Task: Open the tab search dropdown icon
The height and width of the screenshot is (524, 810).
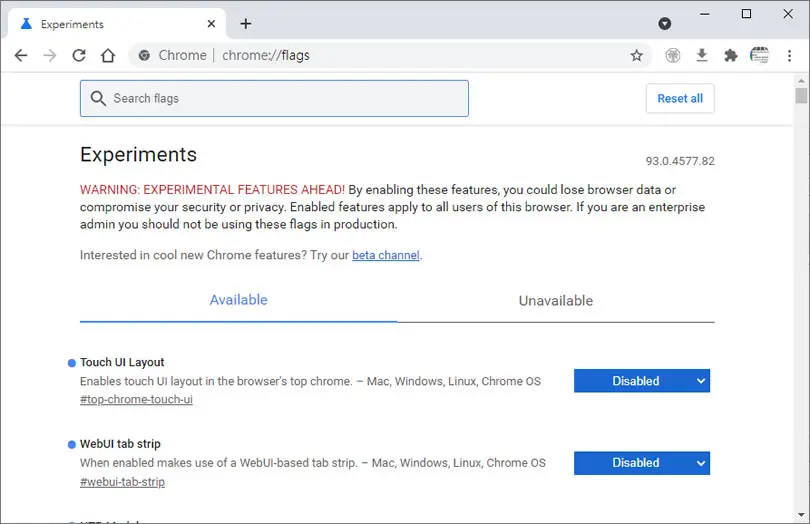Action: point(665,23)
